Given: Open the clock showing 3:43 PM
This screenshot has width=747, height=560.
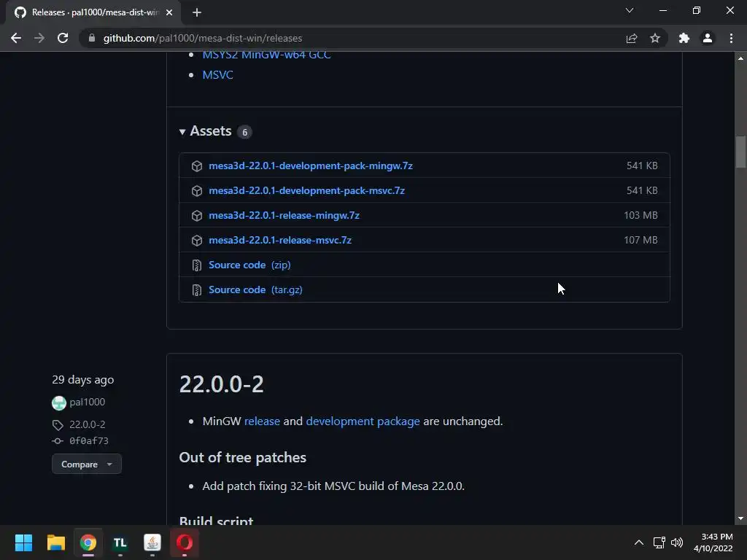Looking at the screenshot, I should (x=713, y=542).
